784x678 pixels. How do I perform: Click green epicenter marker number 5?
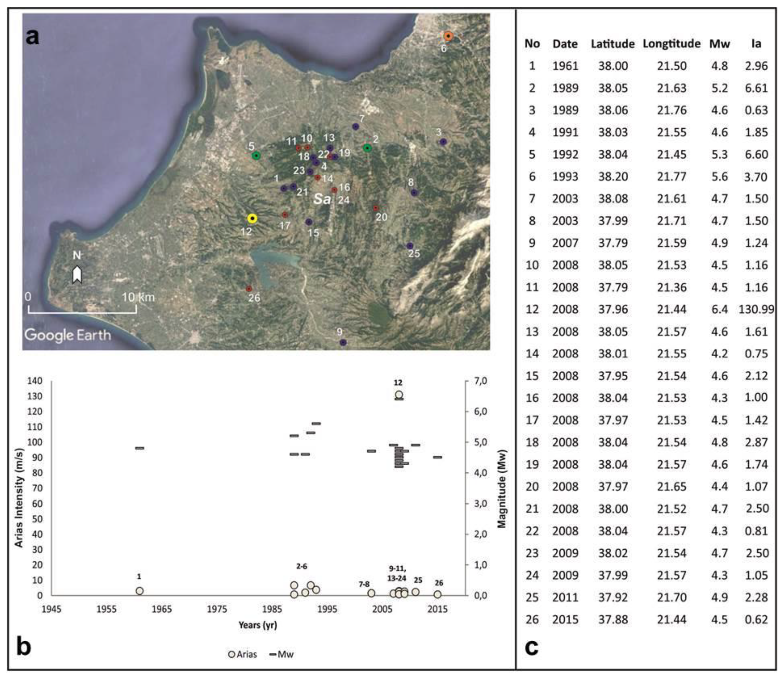[x=256, y=155]
